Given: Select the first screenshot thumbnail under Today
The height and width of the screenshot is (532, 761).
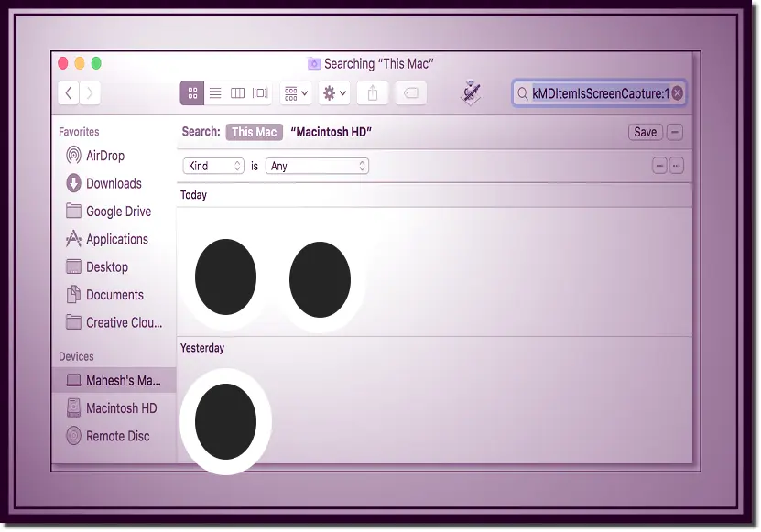Looking at the screenshot, I should click(225, 277).
